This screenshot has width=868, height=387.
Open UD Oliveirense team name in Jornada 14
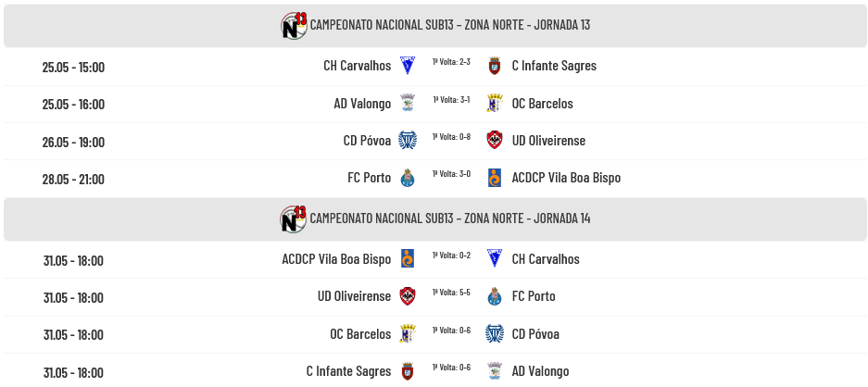pos(354,296)
